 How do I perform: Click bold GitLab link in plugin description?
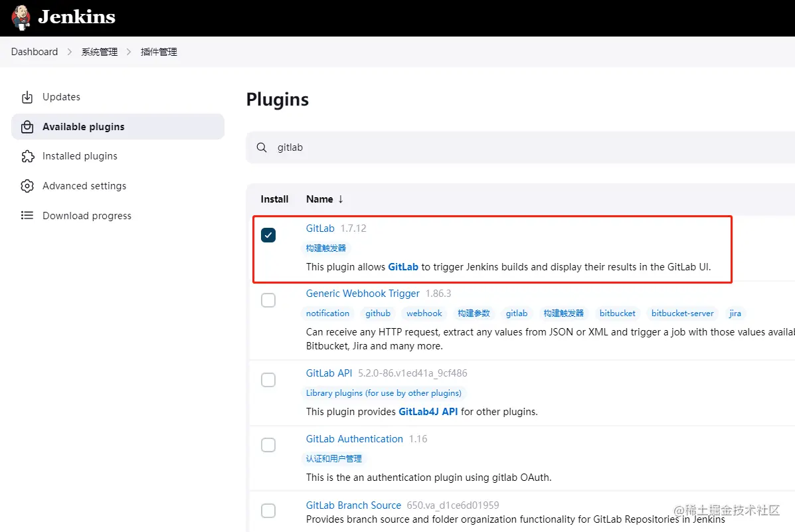tap(403, 267)
